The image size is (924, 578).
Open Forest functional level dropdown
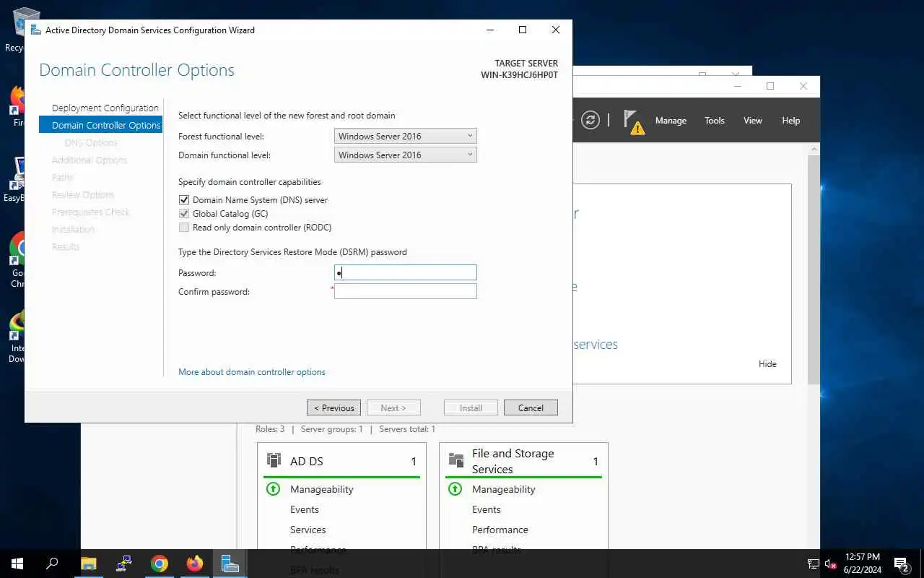[x=406, y=136]
